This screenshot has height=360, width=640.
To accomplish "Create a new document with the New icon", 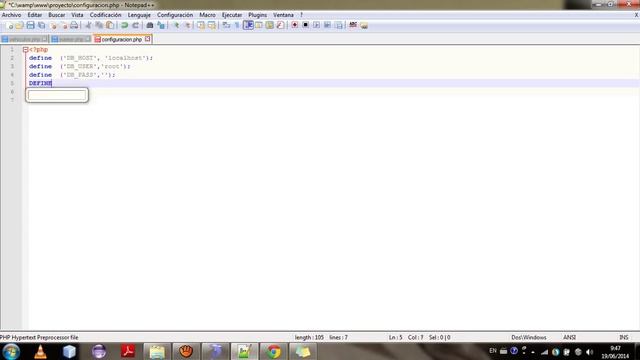I will coord(9,25).
